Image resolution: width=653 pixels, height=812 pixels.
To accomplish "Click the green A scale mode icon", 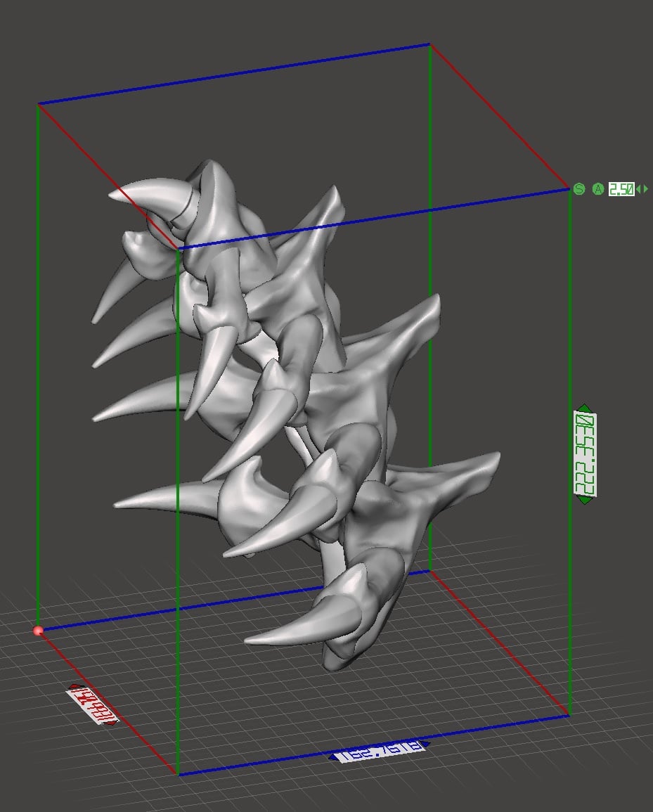I will pyautogui.click(x=598, y=189).
